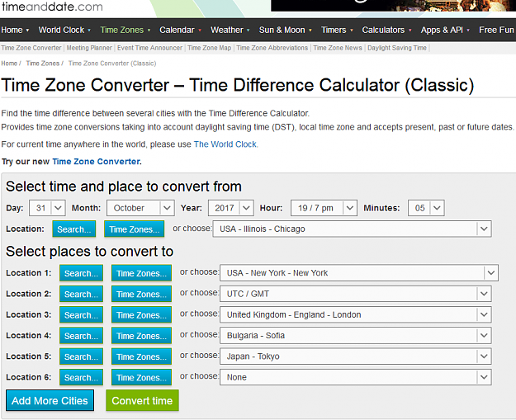
Task: Click Search button for Location 2
Action: [x=81, y=294]
